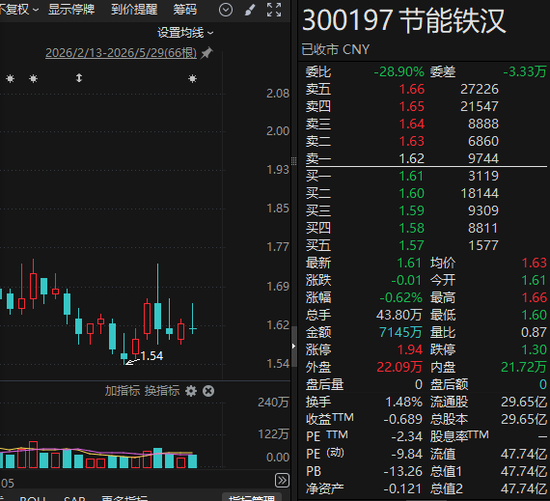Image resolution: width=550 pixels, height=501 pixels.
Task: Open indicator settings via the gear icon
Action: (x=191, y=391)
